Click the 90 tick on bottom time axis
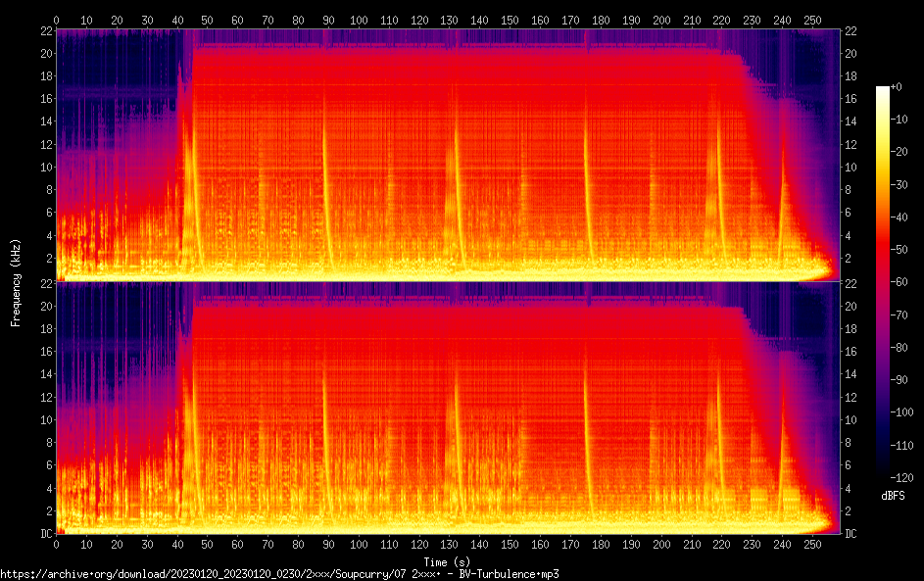This screenshot has height=581, width=924. 328,544
